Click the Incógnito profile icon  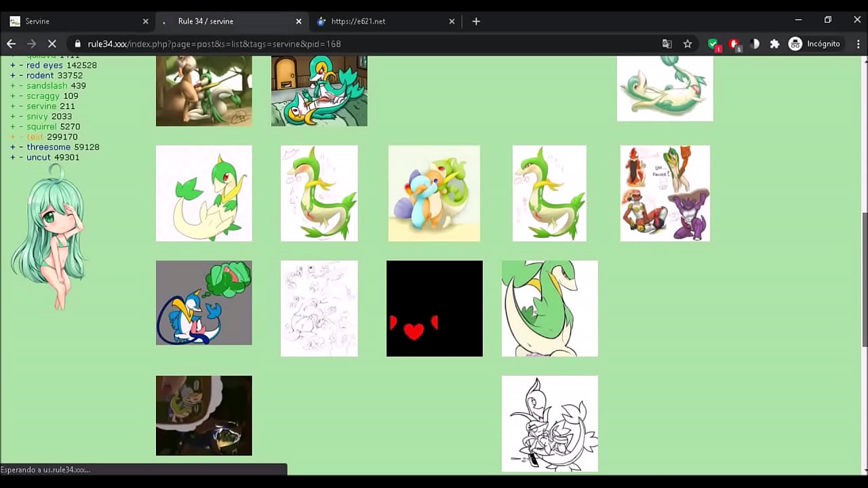pyautogui.click(x=795, y=44)
